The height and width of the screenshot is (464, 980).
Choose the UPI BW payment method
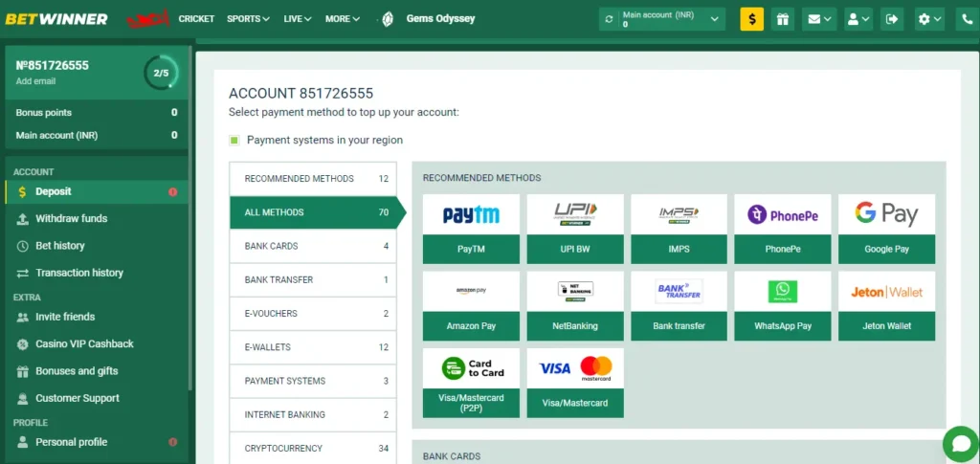click(575, 229)
